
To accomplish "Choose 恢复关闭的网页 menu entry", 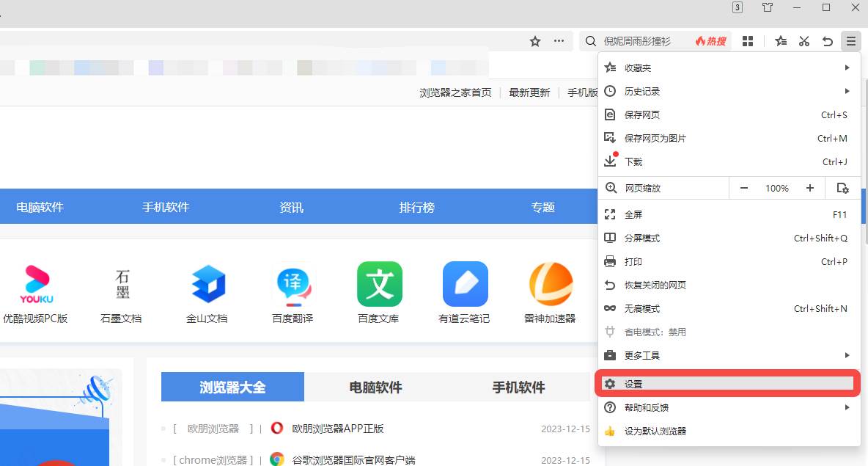I will tap(729, 285).
